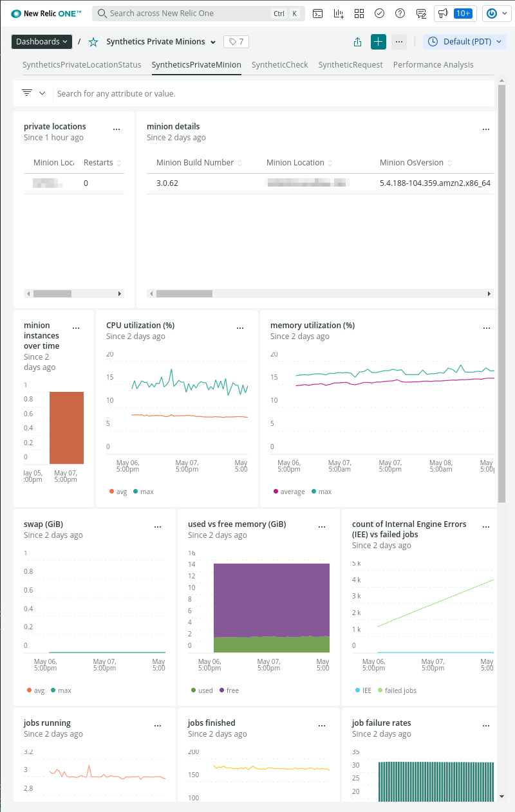Toggle the avg legend in CPU utilization
The image size is (515, 812).
point(118,492)
